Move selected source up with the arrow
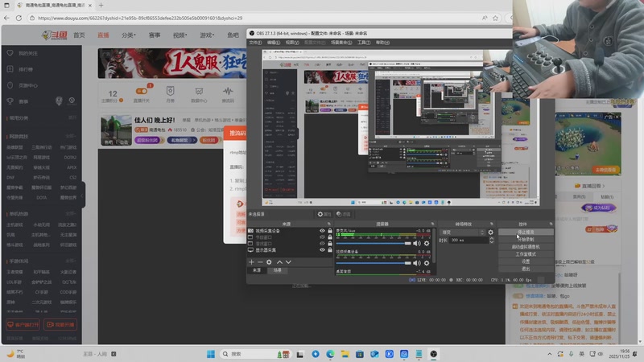This screenshot has width=644, height=362. click(x=279, y=262)
